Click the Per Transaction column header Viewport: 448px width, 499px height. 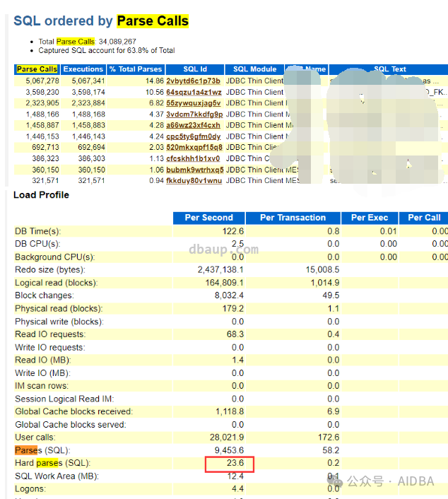tap(293, 218)
